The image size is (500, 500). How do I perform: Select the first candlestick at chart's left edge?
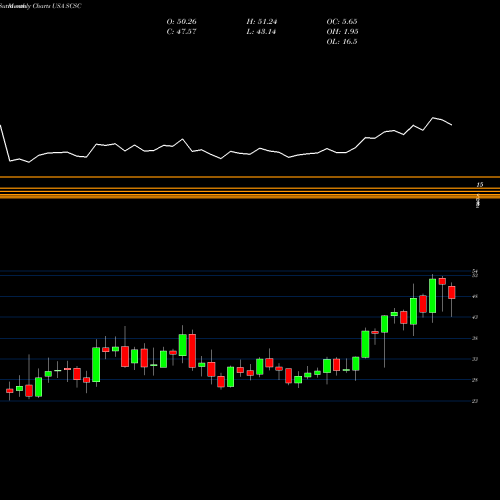tap(10, 391)
